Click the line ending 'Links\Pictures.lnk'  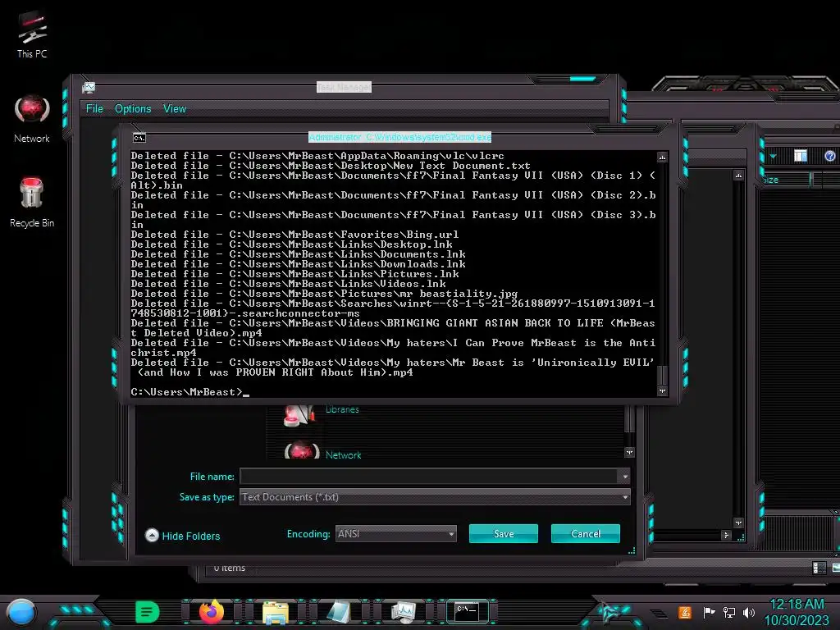click(294, 274)
